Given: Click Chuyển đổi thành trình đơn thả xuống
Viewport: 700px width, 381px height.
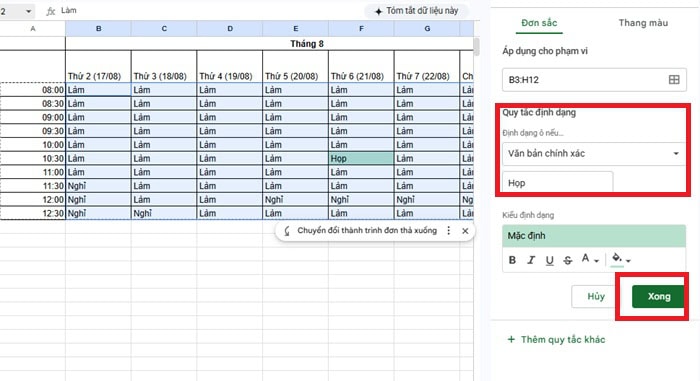Looking at the screenshot, I should tap(367, 230).
